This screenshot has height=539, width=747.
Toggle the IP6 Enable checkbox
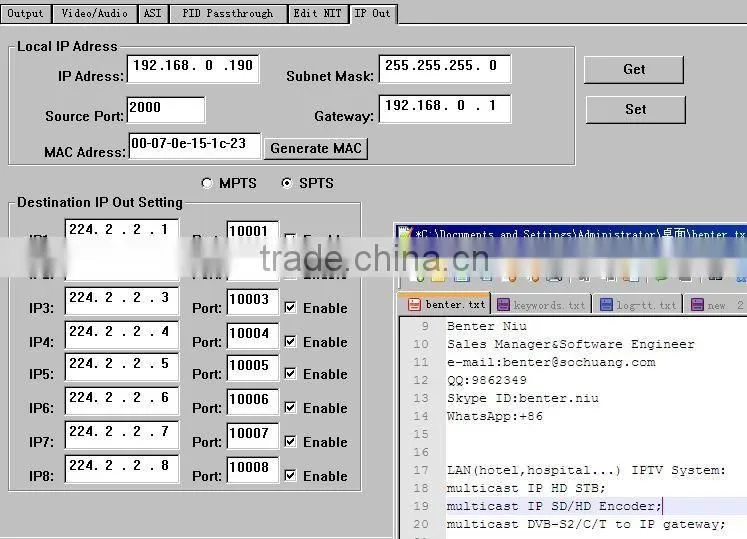click(x=290, y=407)
